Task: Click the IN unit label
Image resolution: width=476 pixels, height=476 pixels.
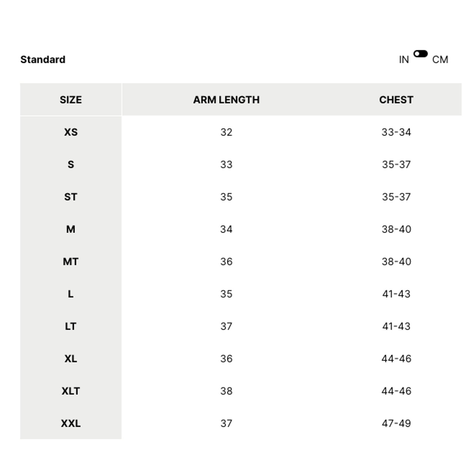Action: pos(404,60)
